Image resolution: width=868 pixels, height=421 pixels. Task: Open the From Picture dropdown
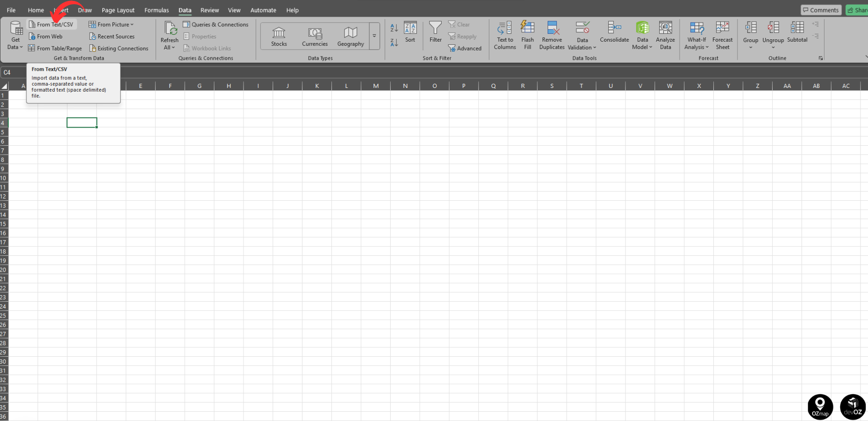point(111,24)
